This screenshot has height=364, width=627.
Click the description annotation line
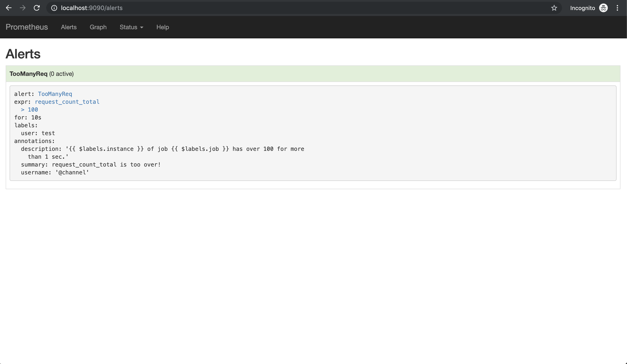coord(162,149)
